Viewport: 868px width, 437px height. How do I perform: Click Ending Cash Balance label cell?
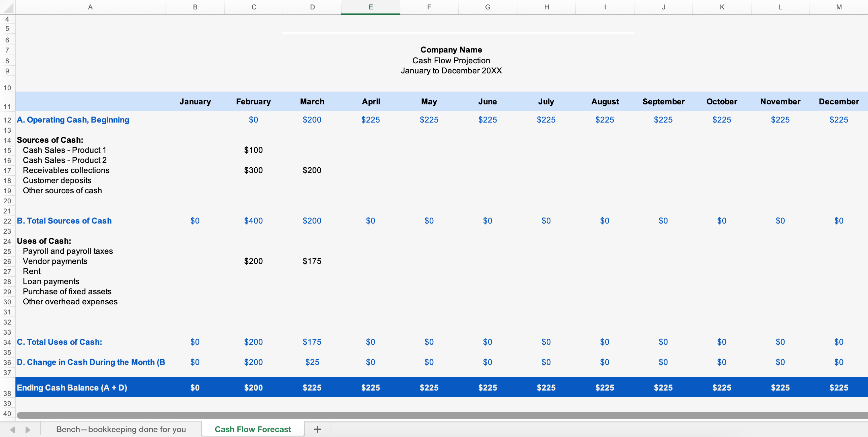[x=72, y=388]
